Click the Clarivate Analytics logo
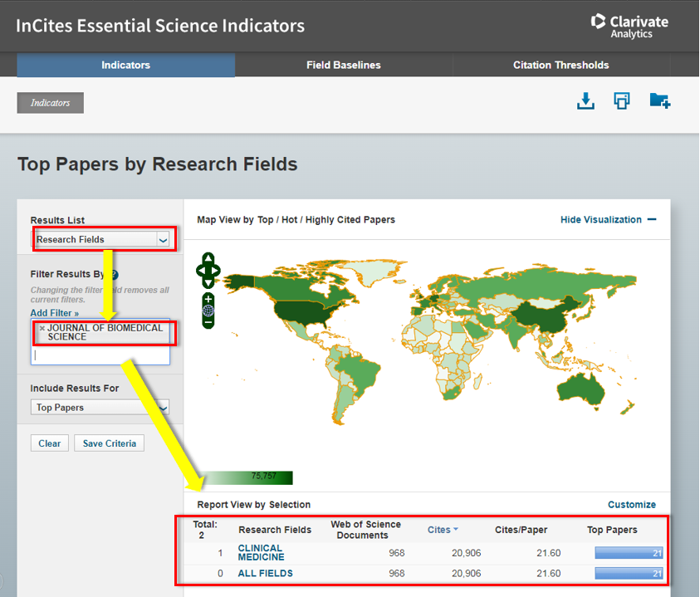Screen dimensions: 700x597 (x=629, y=27)
